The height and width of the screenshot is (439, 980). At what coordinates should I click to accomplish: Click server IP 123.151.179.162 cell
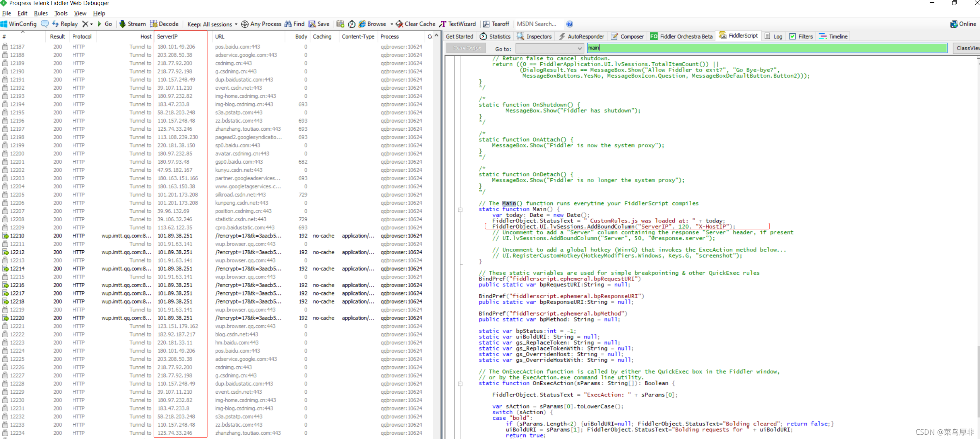(x=178, y=326)
